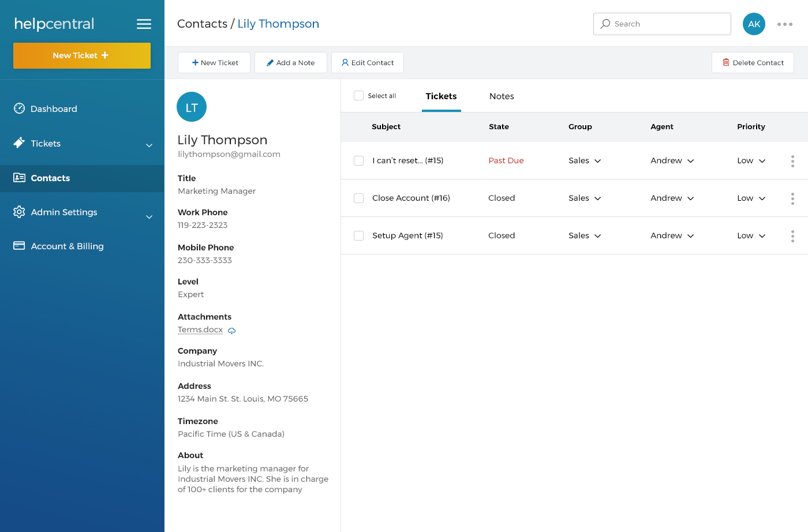Screen dimensions: 808x532
Task: Click the orange New Ticket button
Action: pyautogui.click(x=82, y=55)
